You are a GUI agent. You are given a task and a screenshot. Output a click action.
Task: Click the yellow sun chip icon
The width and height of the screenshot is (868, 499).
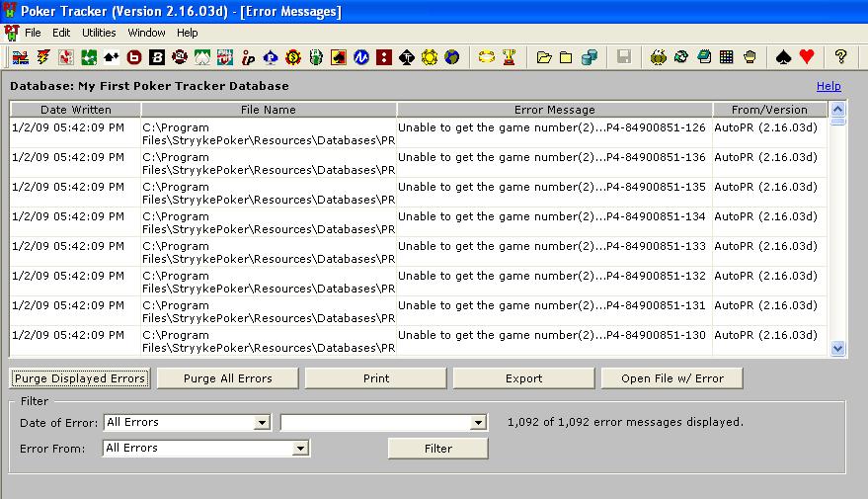(430, 57)
